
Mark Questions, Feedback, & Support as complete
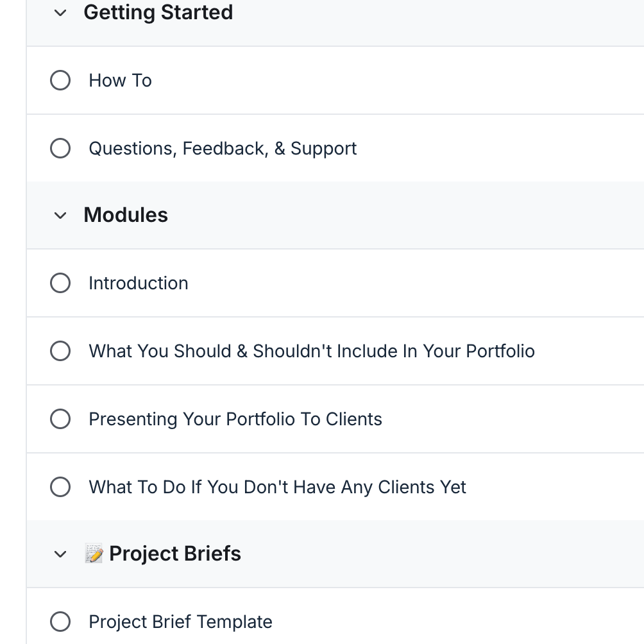[x=60, y=148]
